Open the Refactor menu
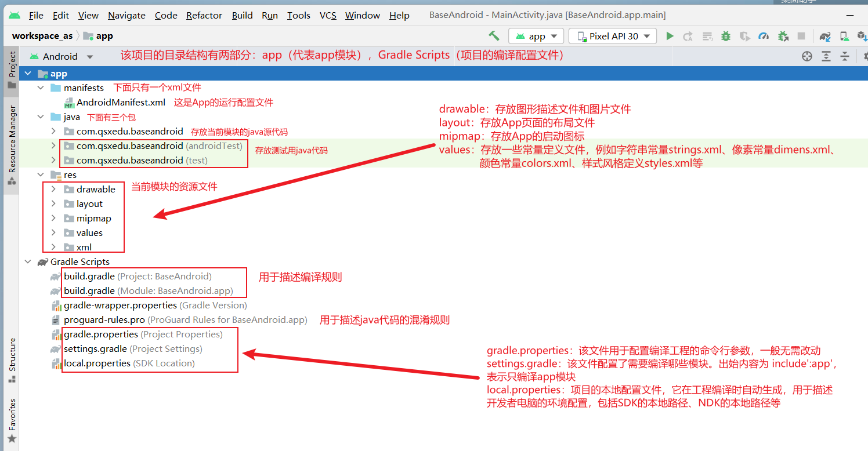 (205, 16)
